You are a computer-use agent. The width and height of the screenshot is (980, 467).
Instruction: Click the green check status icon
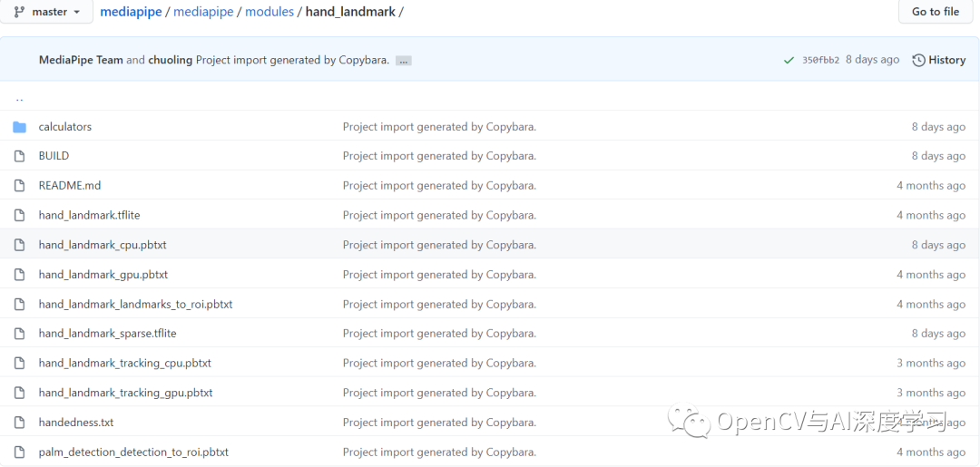pos(789,61)
